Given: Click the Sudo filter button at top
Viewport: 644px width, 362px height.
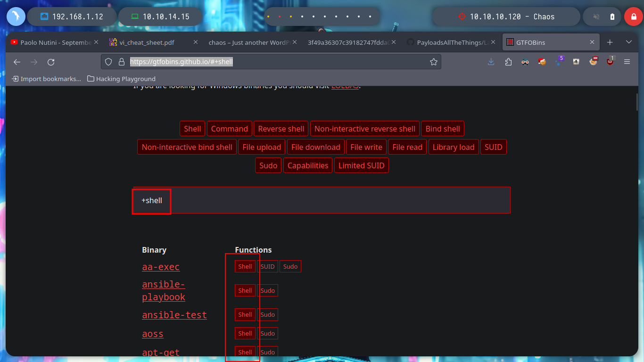Looking at the screenshot, I should coord(268,165).
